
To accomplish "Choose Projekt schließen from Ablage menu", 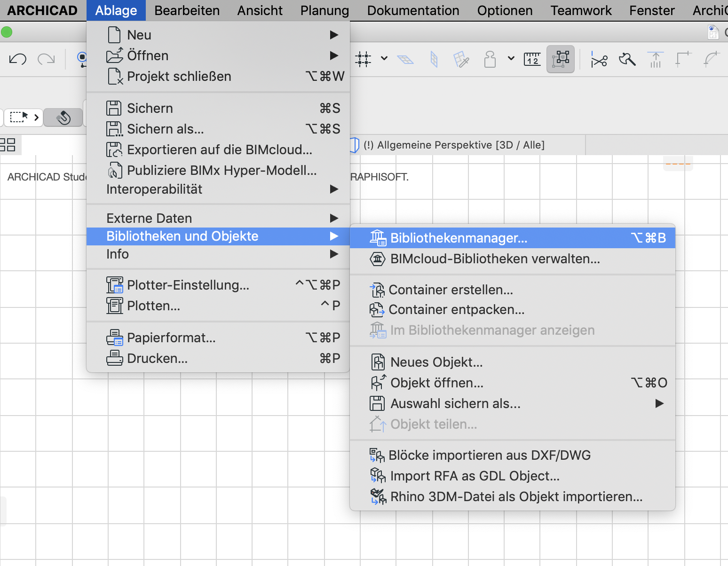I will (218, 76).
